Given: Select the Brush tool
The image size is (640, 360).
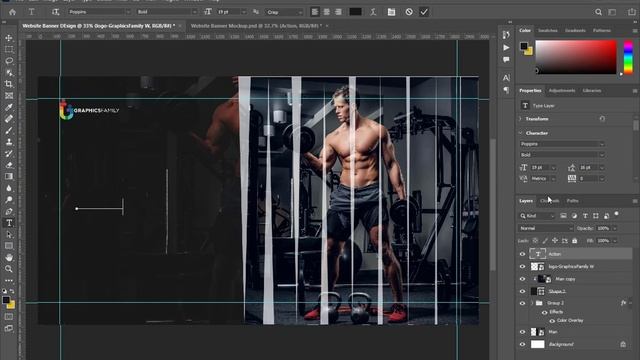Looking at the screenshot, I should (9, 131).
